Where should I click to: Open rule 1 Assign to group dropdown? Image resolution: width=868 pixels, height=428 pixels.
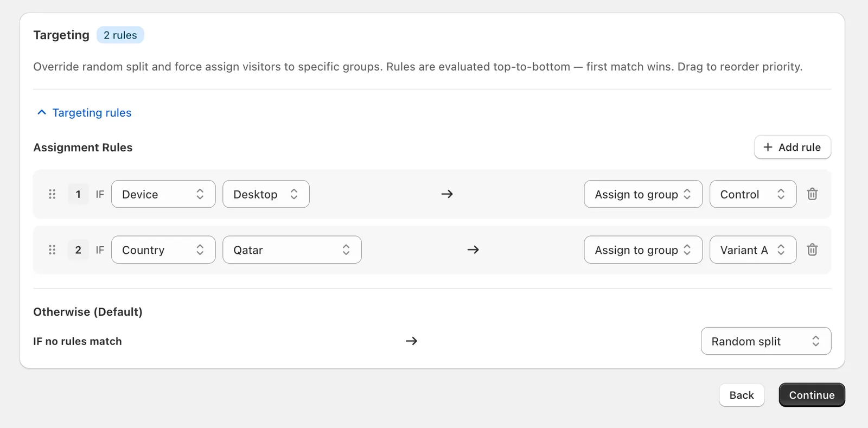(643, 194)
